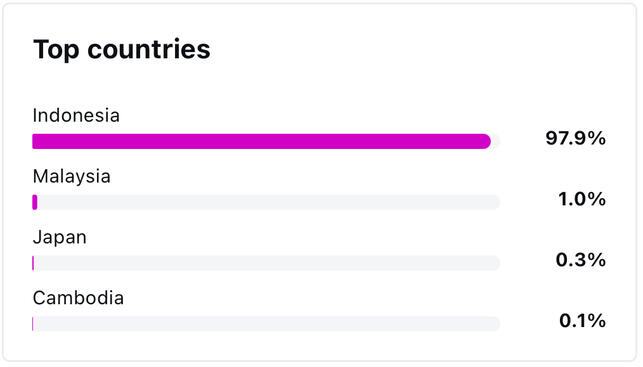Click the 1.0% value for Malaysia
Viewport: 643px width, 367px height.
click(x=582, y=199)
